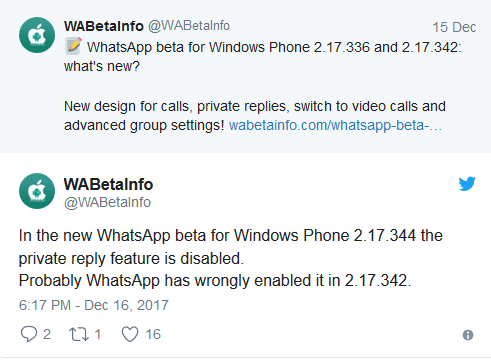
Task: Open the wabetainfo.com/whatsapp-beta link
Action: [335, 125]
